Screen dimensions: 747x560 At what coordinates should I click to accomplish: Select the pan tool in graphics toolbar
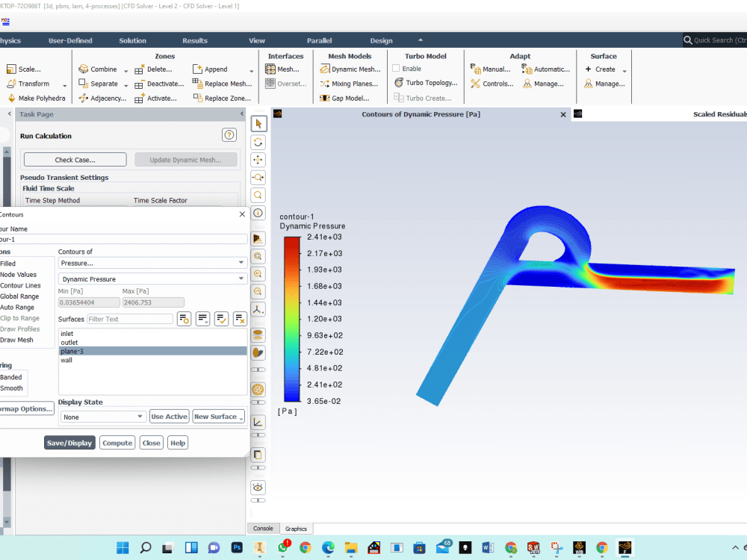coord(258,159)
